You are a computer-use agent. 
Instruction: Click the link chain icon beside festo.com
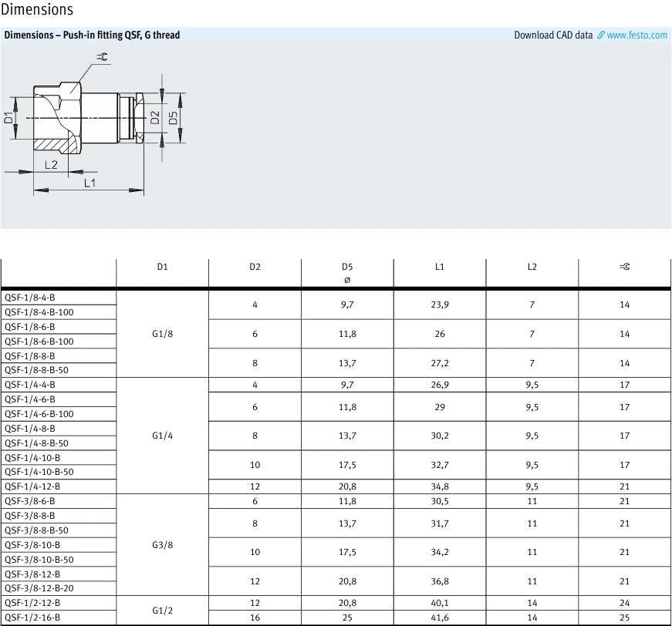point(601,35)
